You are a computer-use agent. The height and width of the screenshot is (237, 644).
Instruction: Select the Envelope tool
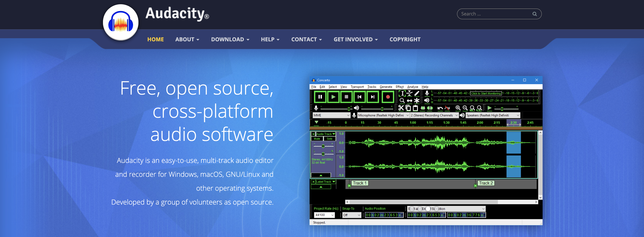[409, 93]
